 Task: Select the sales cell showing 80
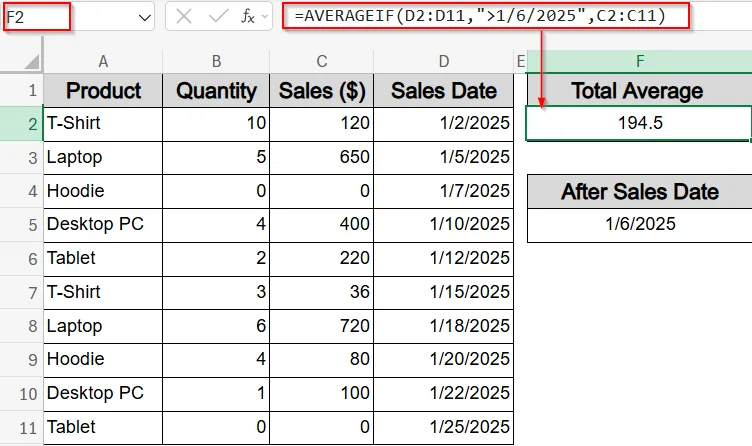[322, 360]
